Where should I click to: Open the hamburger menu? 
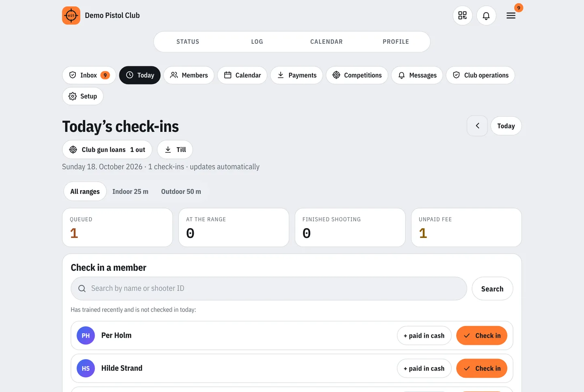point(511,15)
